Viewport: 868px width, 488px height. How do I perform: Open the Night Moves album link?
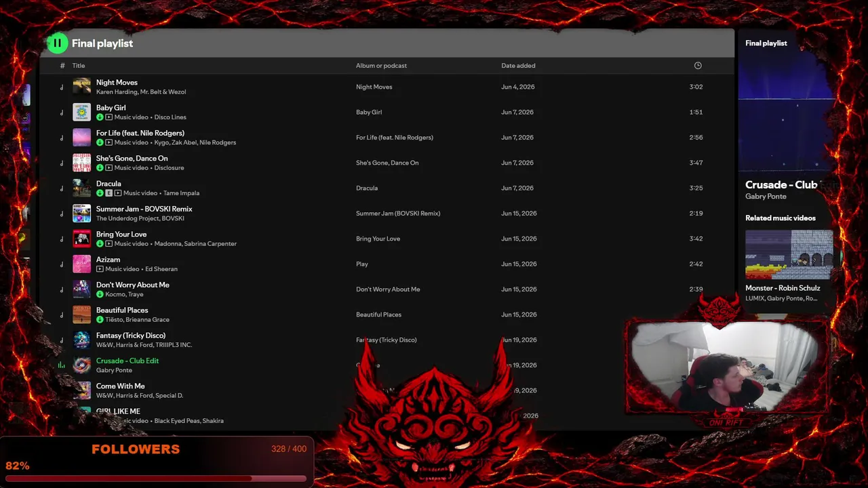coord(374,87)
